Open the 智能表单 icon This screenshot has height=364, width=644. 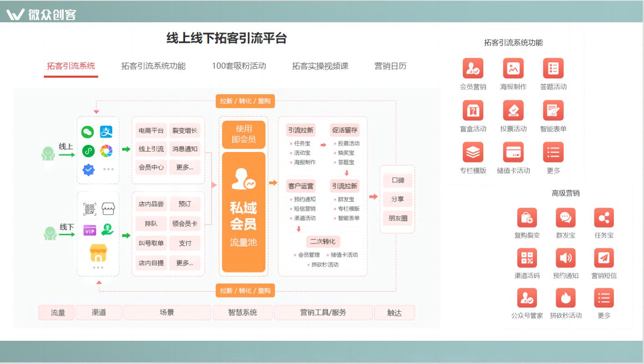click(x=553, y=110)
